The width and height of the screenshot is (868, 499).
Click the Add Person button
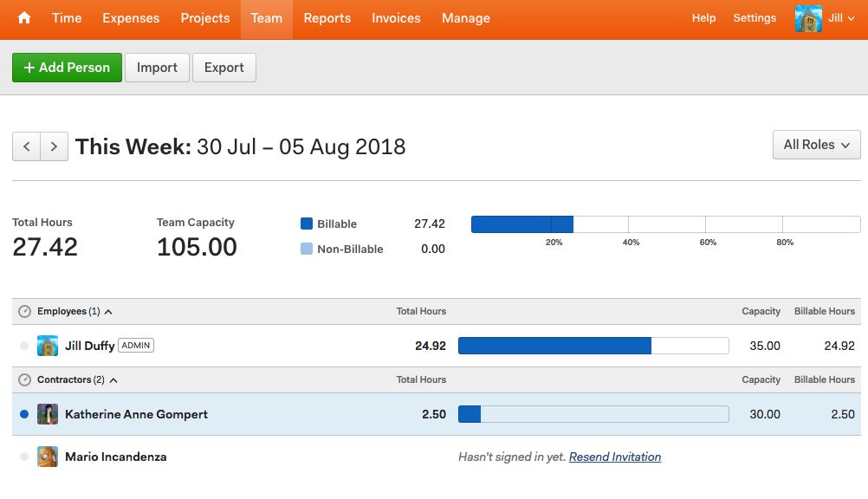(x=67, y=68)
